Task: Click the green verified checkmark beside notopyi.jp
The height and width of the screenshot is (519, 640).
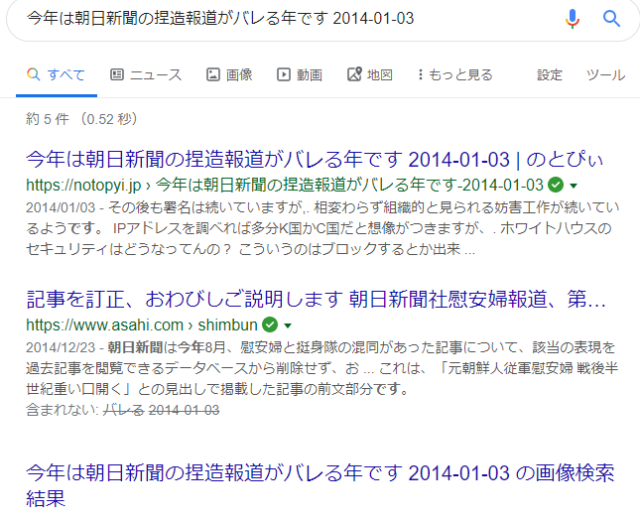Action: pos(556,185)
